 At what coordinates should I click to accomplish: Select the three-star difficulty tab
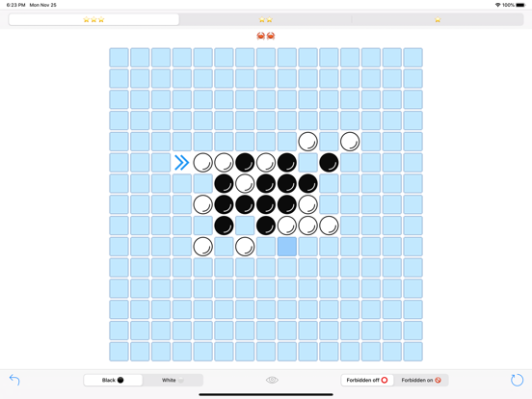point(93,19)
